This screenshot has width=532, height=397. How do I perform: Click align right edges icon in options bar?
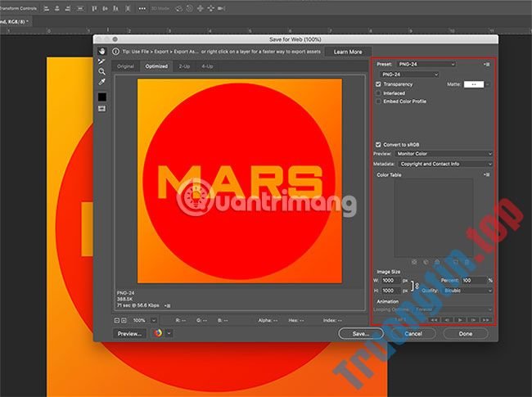coord(67,8)
